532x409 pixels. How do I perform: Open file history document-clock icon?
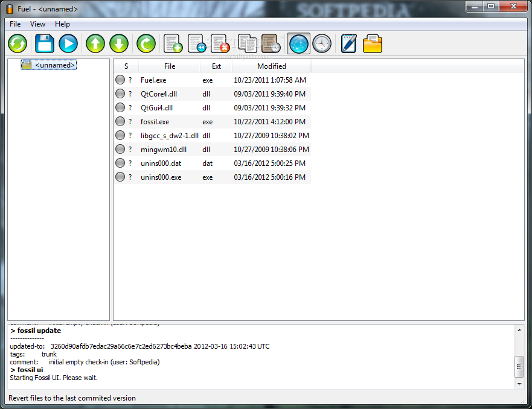click(271, 43)
